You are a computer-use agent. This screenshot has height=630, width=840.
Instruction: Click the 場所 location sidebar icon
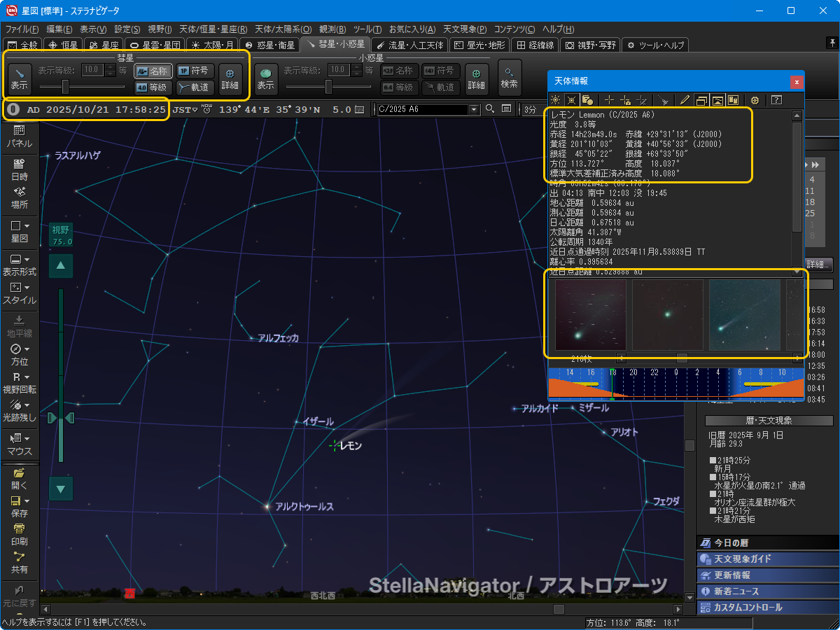19,197
